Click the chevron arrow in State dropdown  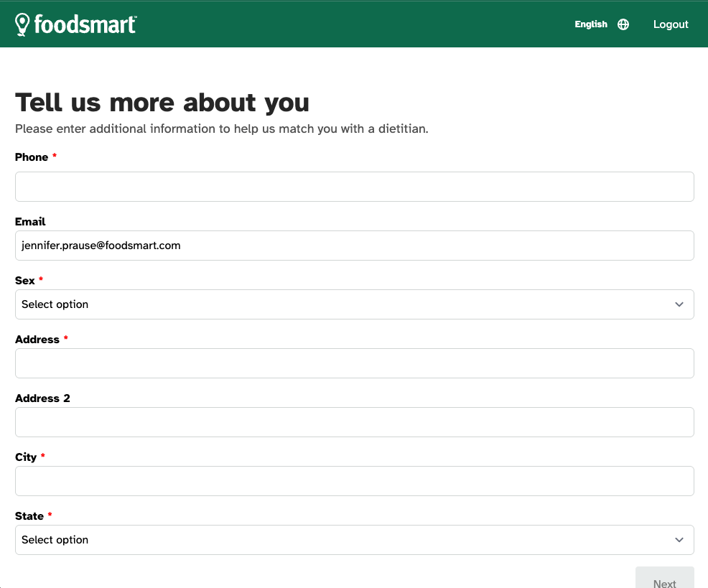tap(679, 540)
